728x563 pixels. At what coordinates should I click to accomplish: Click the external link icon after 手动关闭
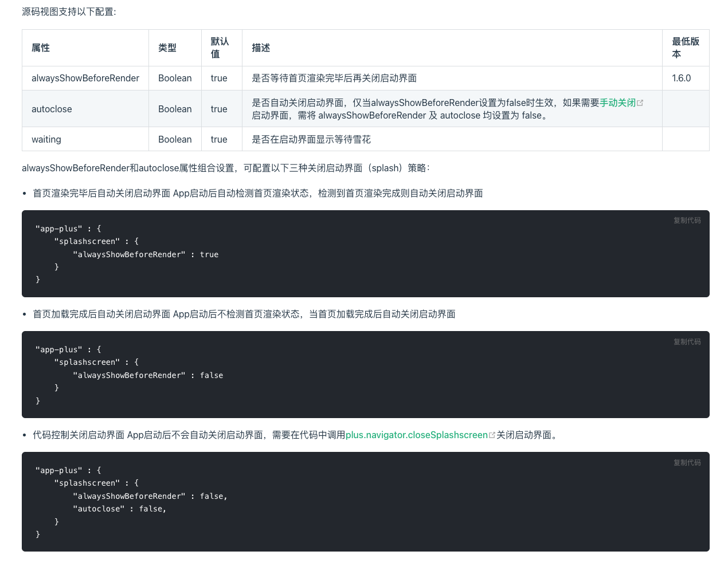(640, 103)
